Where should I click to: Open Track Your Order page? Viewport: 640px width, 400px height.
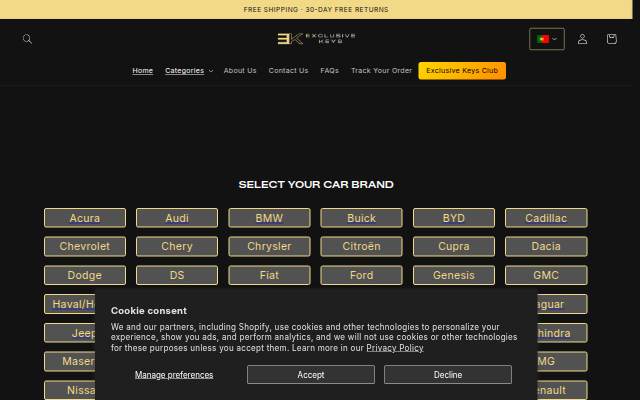[x=381, y=71]
